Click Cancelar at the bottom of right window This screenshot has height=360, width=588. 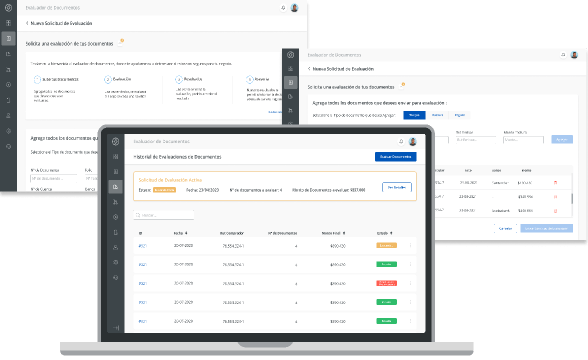click(x=505, y=228)
